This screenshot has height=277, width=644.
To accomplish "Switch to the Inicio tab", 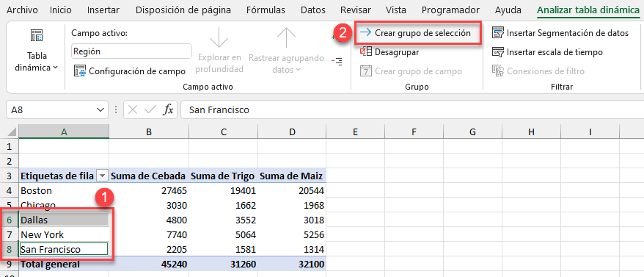I will pos(60,10).
